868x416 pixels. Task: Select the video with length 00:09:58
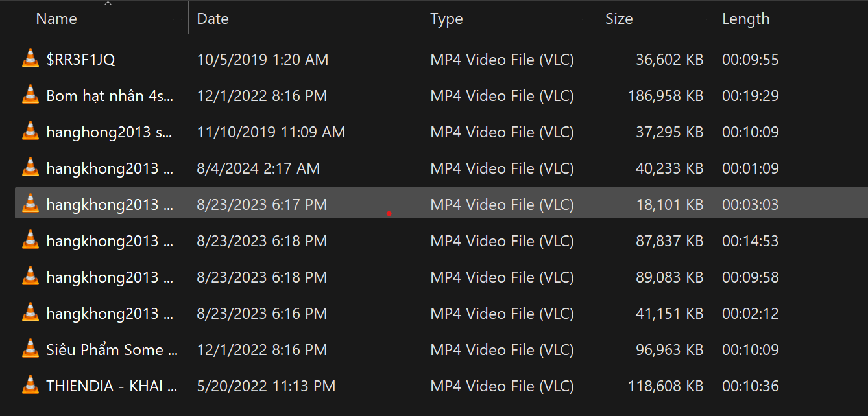[x=750, y=277]
